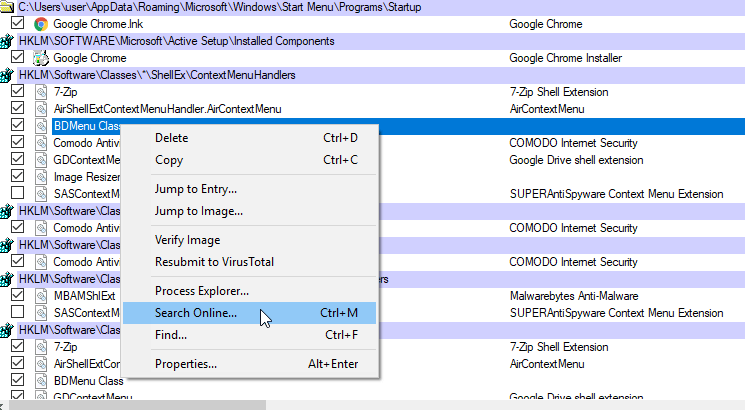Click SUPERAntiSpyware description below Malwarebytes Anti-Malware
The image size is (745, 410).
(617, 313)
